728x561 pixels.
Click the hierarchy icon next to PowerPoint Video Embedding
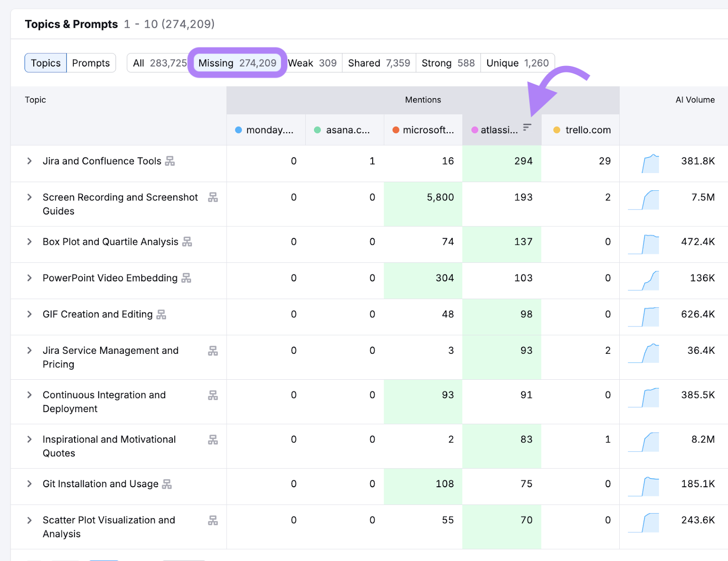click(x=186, y=278)
